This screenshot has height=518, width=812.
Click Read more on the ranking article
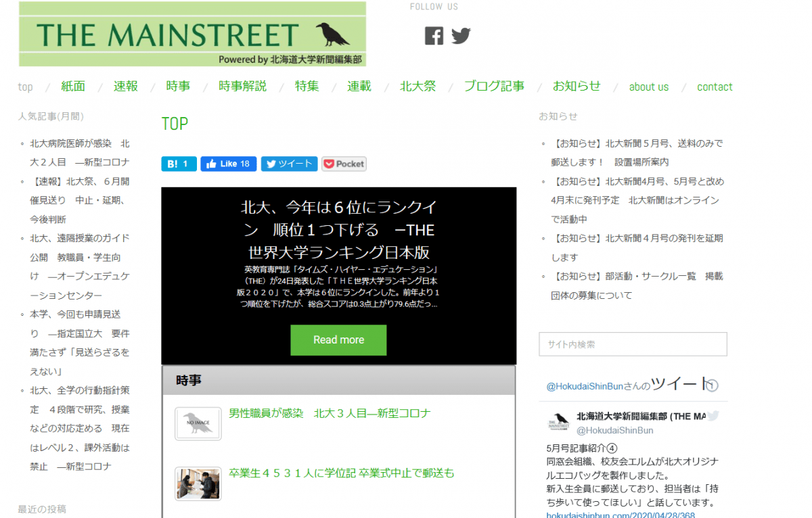[x=338, y=340]
